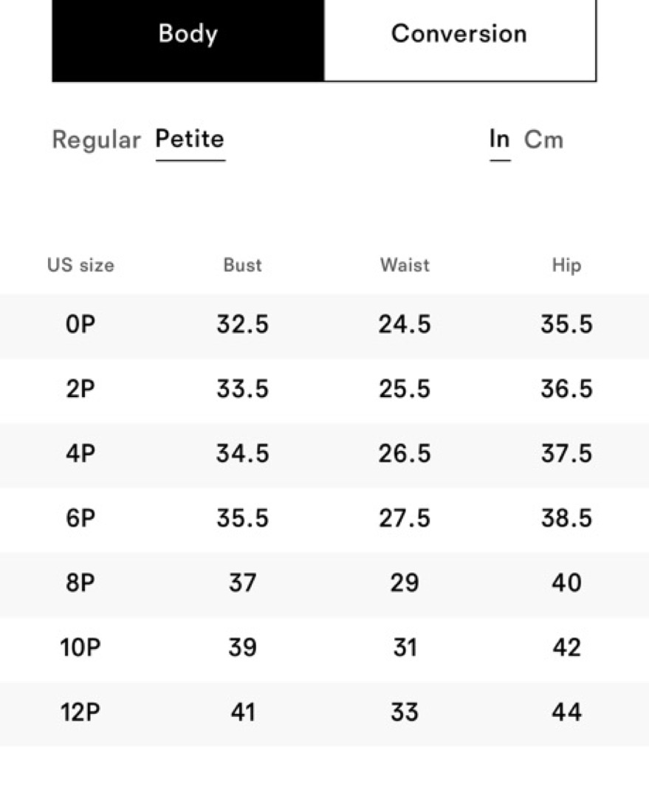Click the 0P bust value 32.5
The height and width of the screenshot is (812, 649).
point(242,325)
